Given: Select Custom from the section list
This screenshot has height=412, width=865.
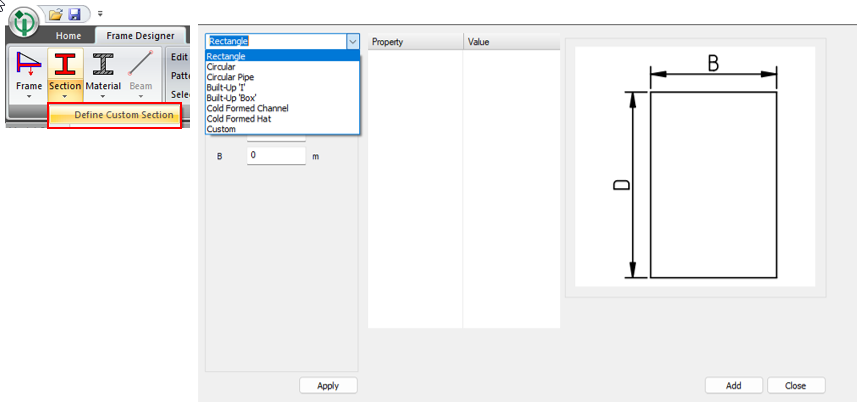Looking at the screenshot, I should (x=221, y=129).
